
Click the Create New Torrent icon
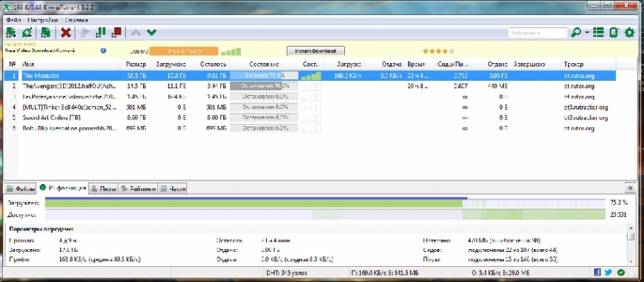(x=46, y=32)
